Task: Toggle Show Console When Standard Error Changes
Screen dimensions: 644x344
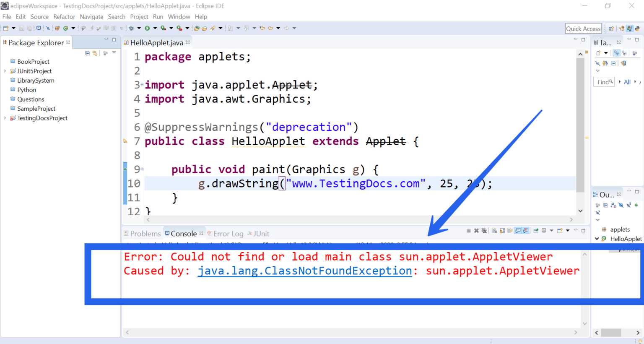Action: point(526,230)
